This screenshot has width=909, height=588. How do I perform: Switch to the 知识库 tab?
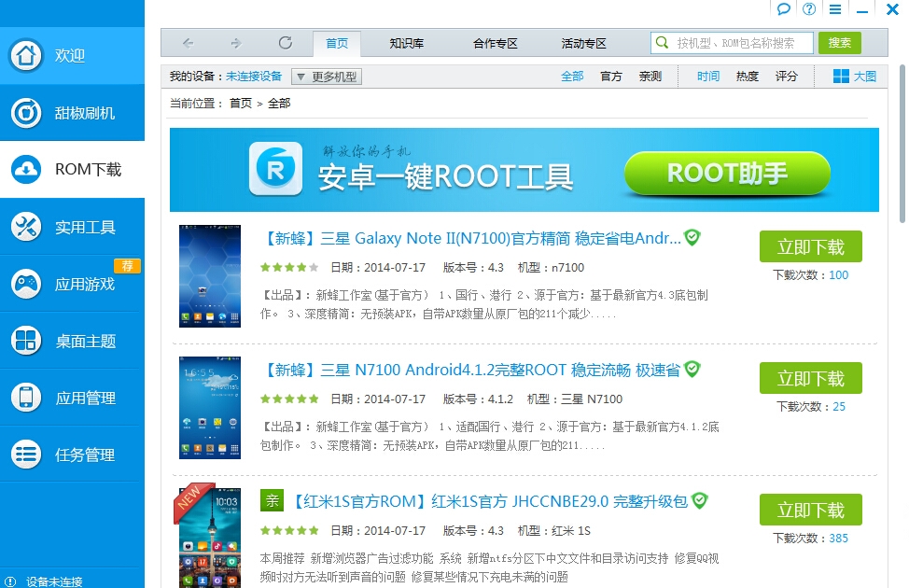[406, 44]
